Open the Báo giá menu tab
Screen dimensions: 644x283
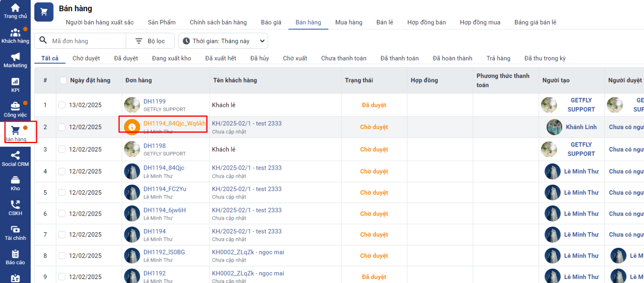click(x=271, y=22)
